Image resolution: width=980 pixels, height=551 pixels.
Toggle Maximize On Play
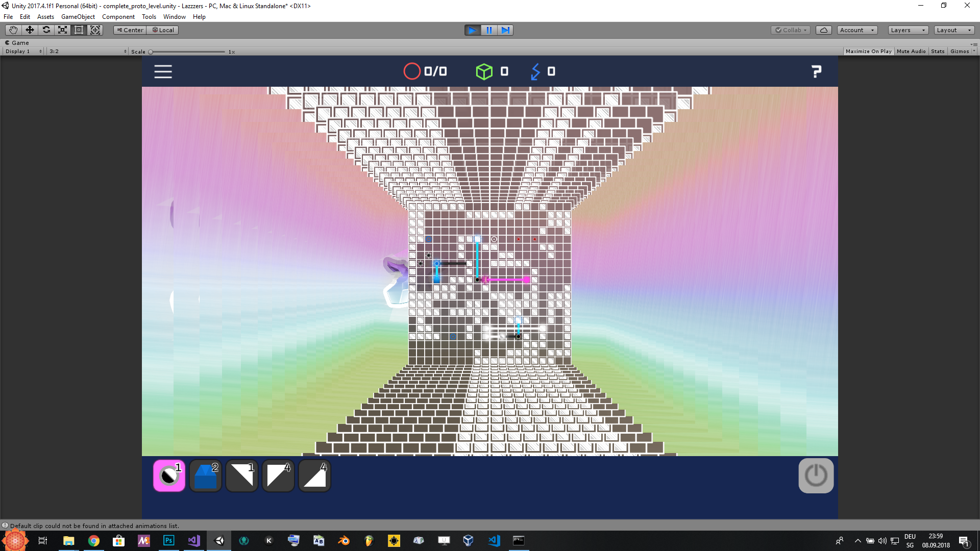868,52
